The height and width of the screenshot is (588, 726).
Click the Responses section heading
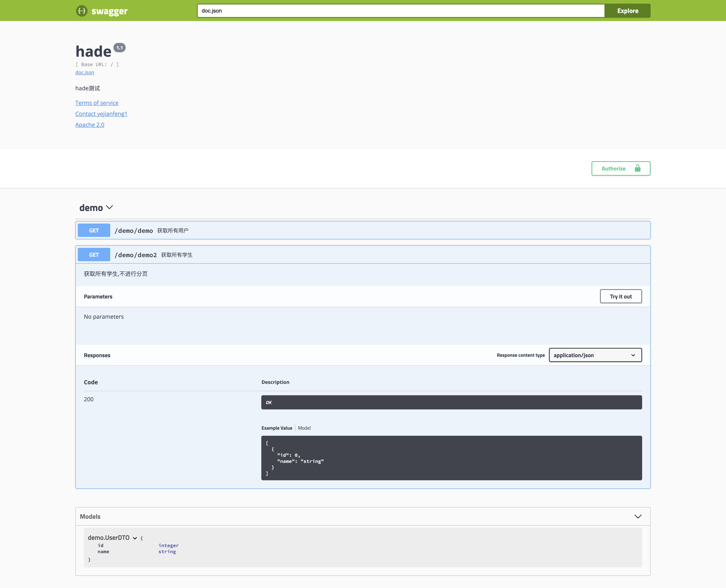point(97,355)
